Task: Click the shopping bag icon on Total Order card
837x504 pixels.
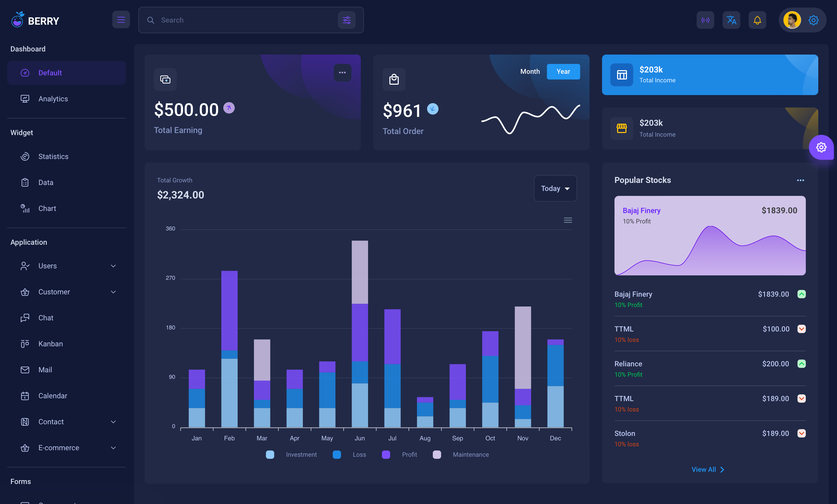Action: 394,79
